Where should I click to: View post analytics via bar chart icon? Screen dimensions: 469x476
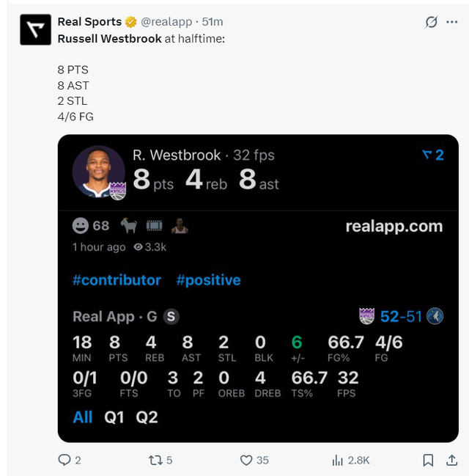[338, 460]
